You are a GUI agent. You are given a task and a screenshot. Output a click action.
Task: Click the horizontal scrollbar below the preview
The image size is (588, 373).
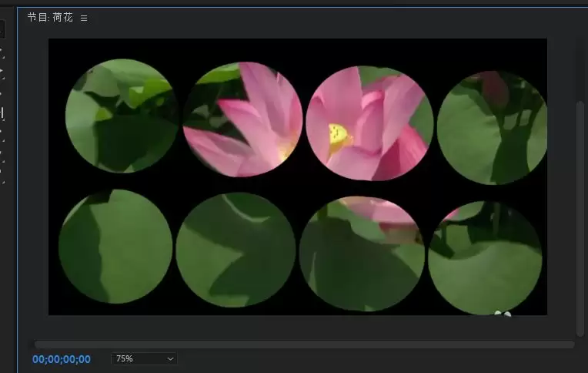click(304, 344)
